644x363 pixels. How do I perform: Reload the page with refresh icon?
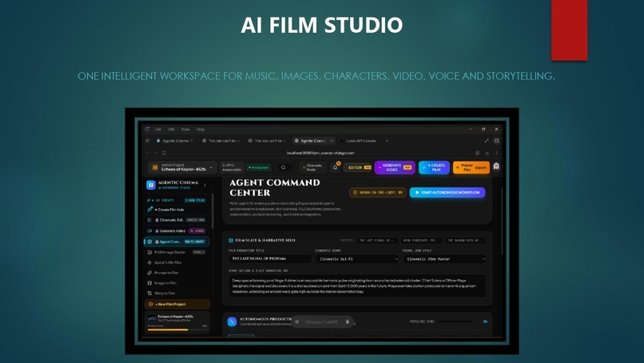(x=164, y=153)
